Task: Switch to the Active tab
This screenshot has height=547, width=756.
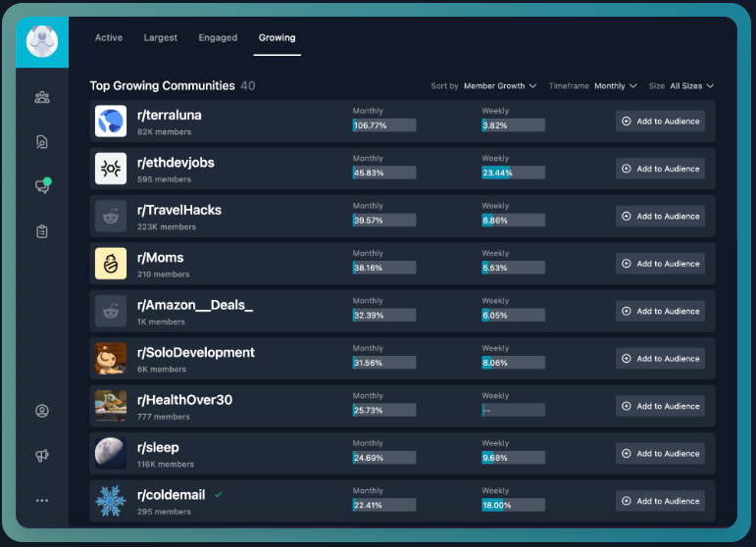Action: click(109, 38)
